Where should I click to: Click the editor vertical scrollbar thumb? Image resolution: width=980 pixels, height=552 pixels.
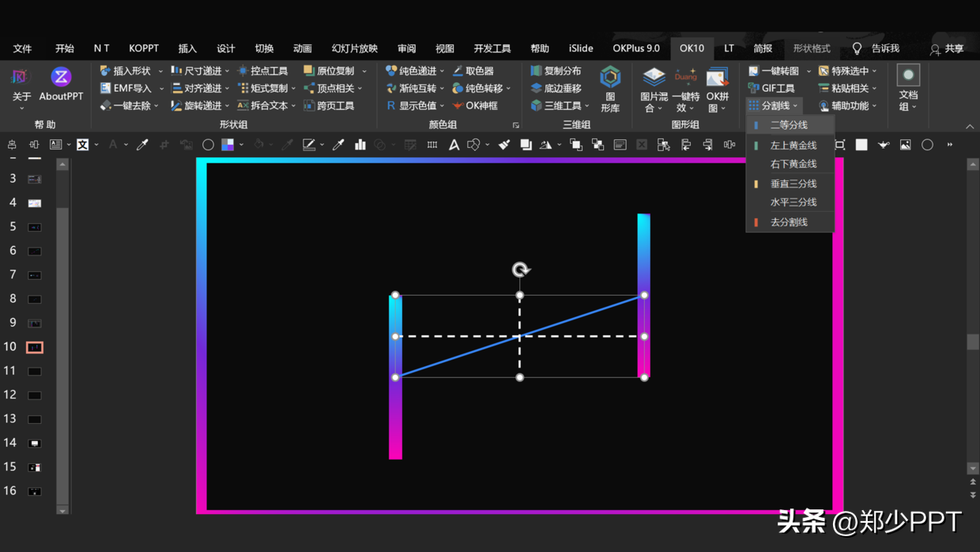pyautogui.click(x=973, y=342)
